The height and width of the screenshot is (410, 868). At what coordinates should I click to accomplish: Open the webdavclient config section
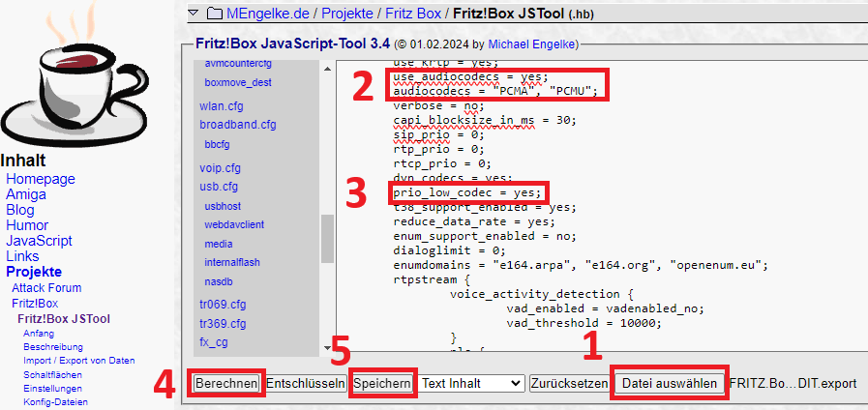235,224
